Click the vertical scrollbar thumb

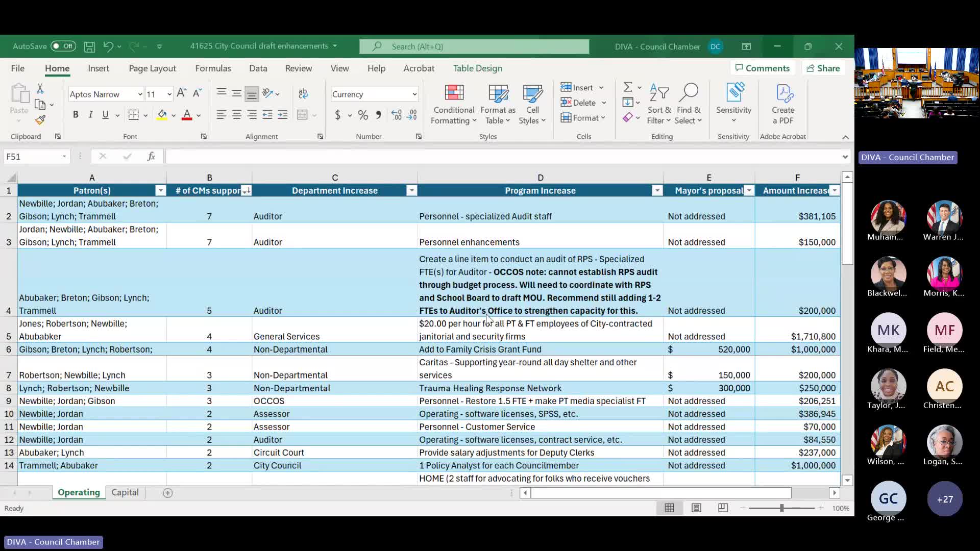[847, 224]
